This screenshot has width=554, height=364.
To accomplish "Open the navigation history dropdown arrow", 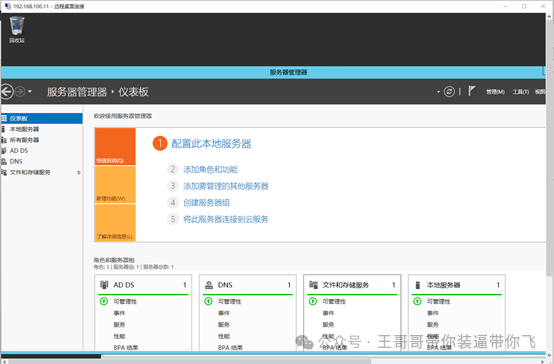I will (x=30, y=92).
